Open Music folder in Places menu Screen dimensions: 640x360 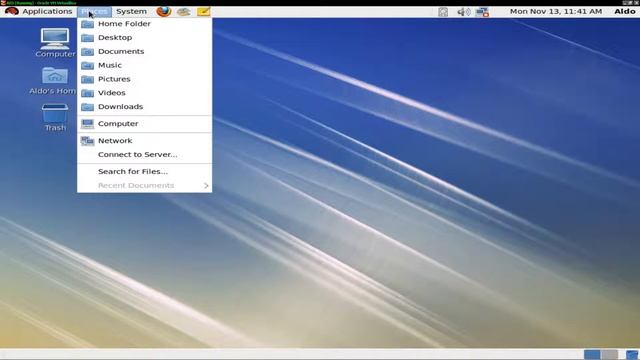(144, 65)
